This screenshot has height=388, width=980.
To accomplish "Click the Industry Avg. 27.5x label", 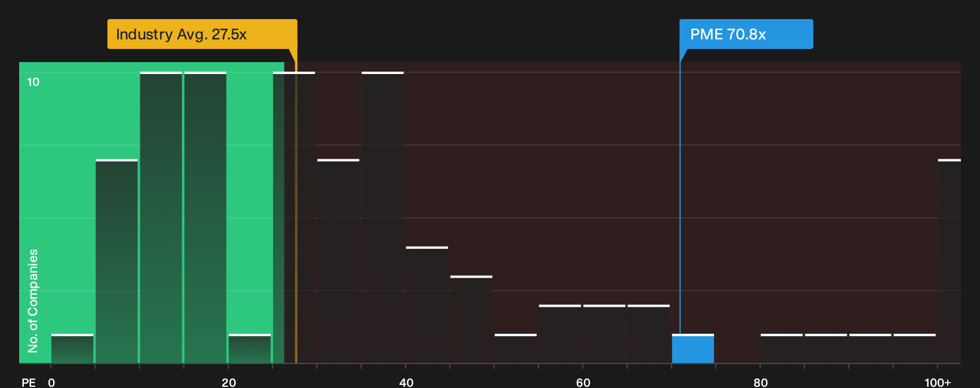I will [202, 34].
